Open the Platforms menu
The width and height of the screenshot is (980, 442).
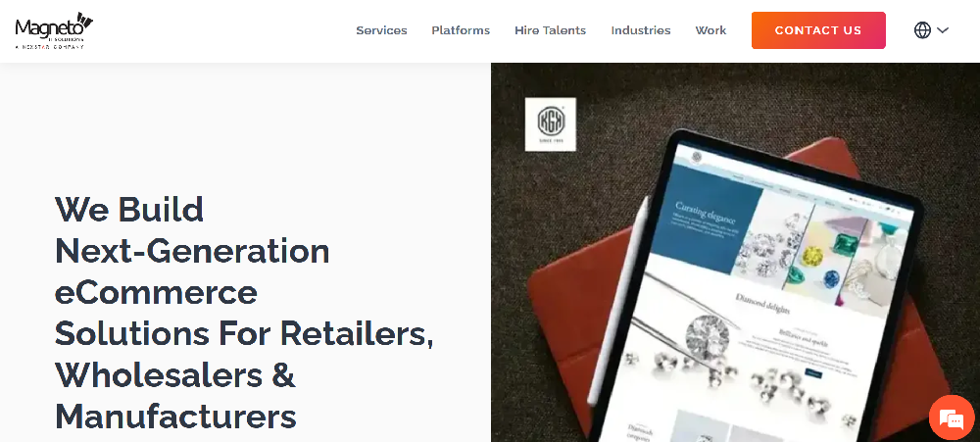coord(461,30)
